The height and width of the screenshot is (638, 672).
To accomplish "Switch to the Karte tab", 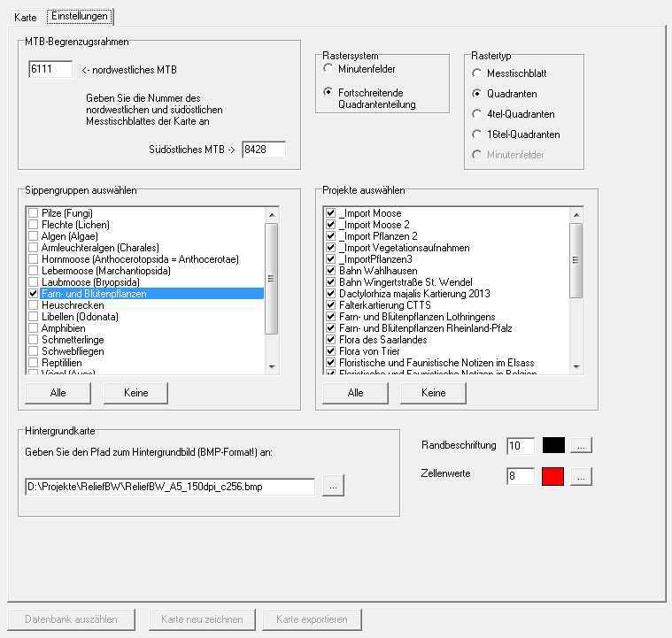I will (x=26, y=17).
